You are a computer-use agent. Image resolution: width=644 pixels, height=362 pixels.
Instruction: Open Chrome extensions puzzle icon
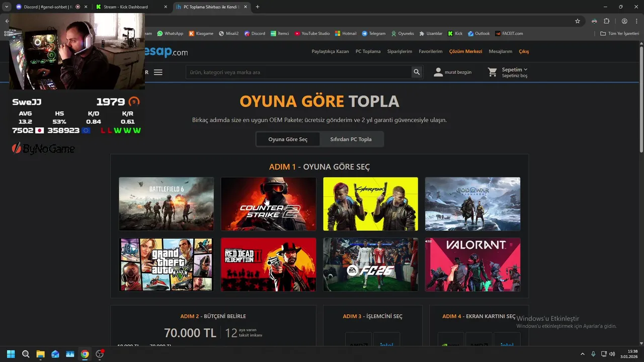[606, 21]
